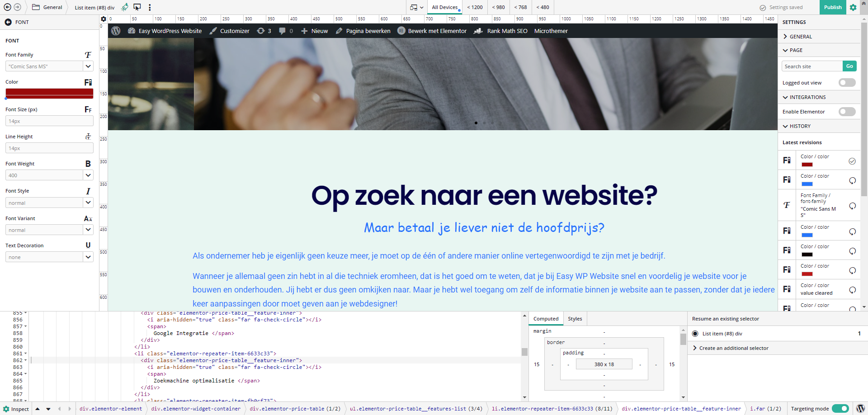The width and height of the screenshot is (868, 415).
Task: Click the red swatch of the latest revision
Action: (807, 165)
